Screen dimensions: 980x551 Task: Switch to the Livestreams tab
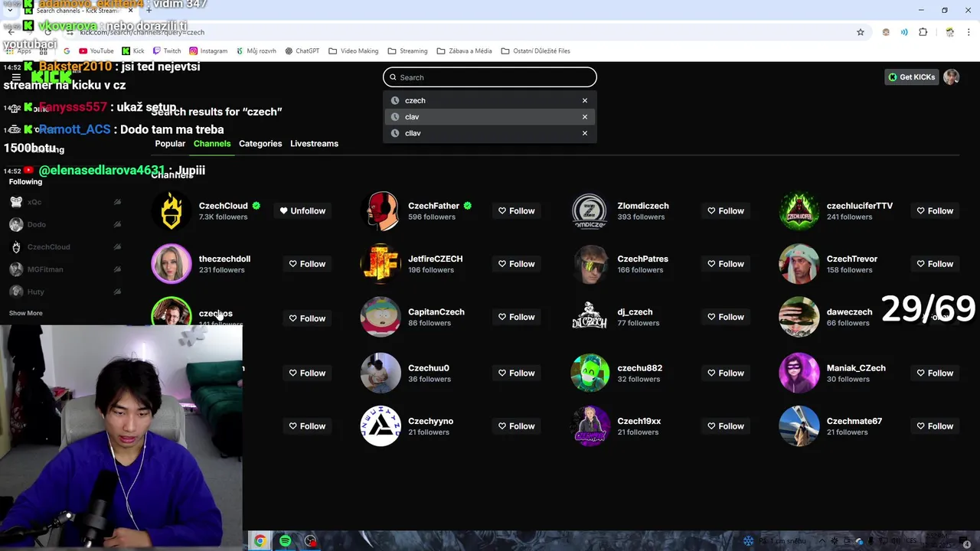click(x=314, y=144)
